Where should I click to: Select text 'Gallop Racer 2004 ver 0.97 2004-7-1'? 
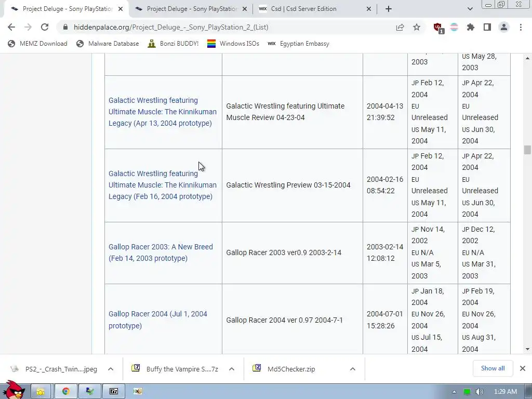[x=284, y=320]
